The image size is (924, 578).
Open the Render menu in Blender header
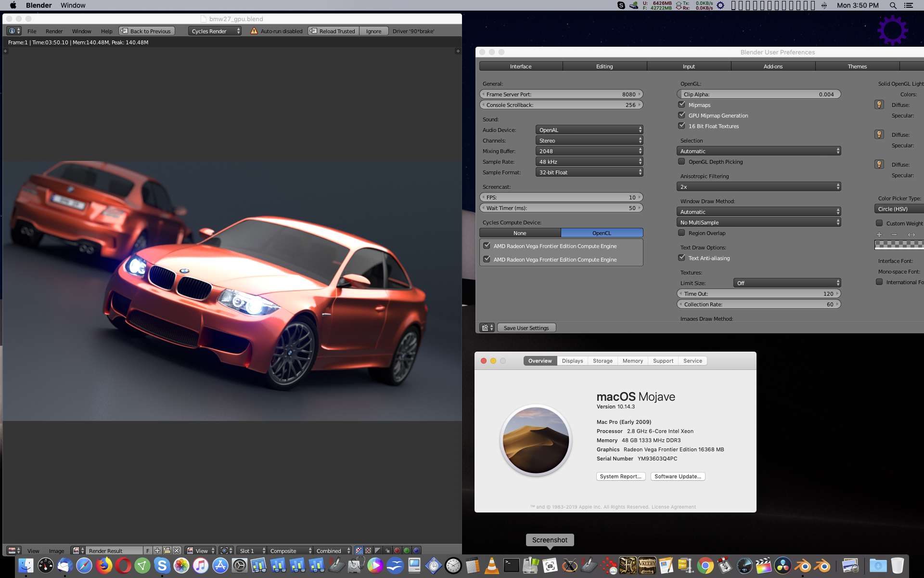point(54,31)
